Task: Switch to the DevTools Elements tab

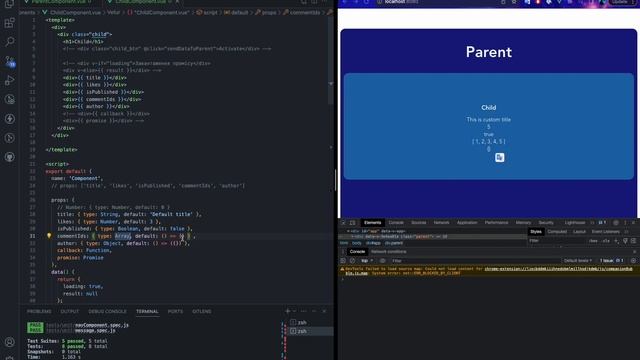Action: click(372, 223)
